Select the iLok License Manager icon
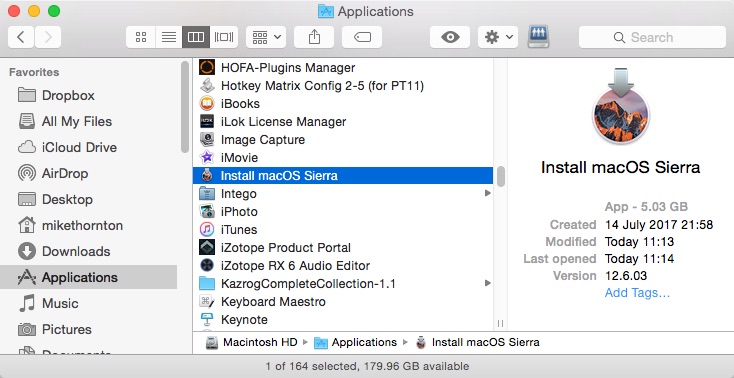This screenshot has width=734, height=378. [x=206, y=122]
